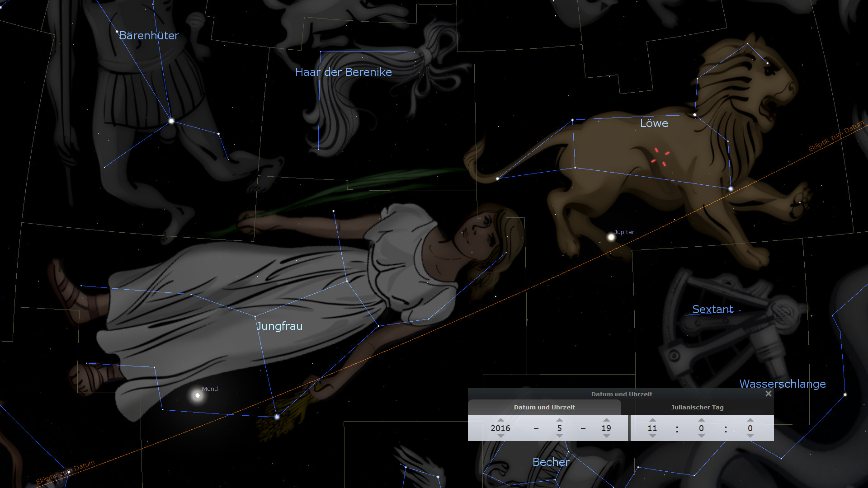Screen dimensions: 868x488
Task: Select the tail star Denebola of Löwe
Action: click(498, 178)
